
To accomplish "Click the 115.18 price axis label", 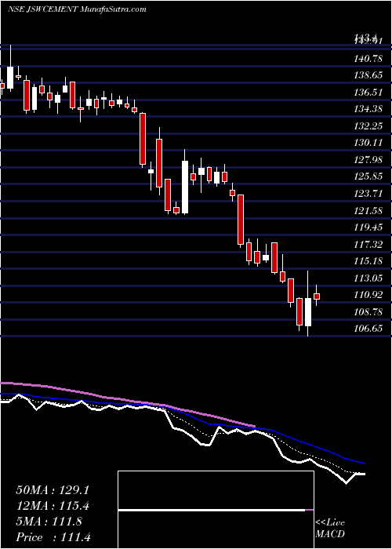I will tap(368, 261).
